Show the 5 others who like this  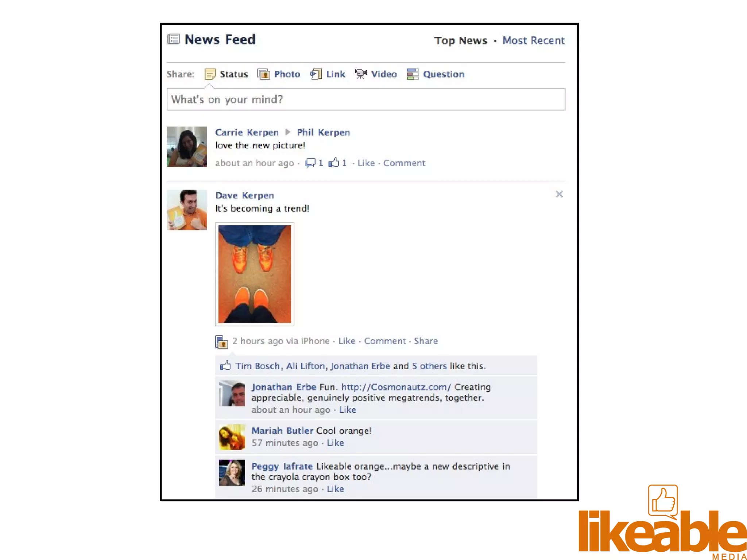point(429,366)
